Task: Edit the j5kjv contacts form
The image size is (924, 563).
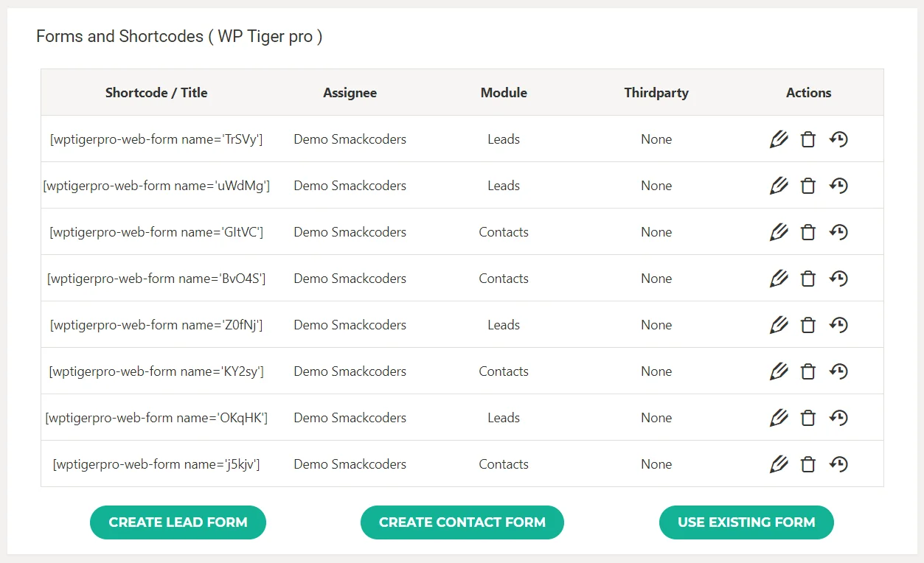Action: 778,464
